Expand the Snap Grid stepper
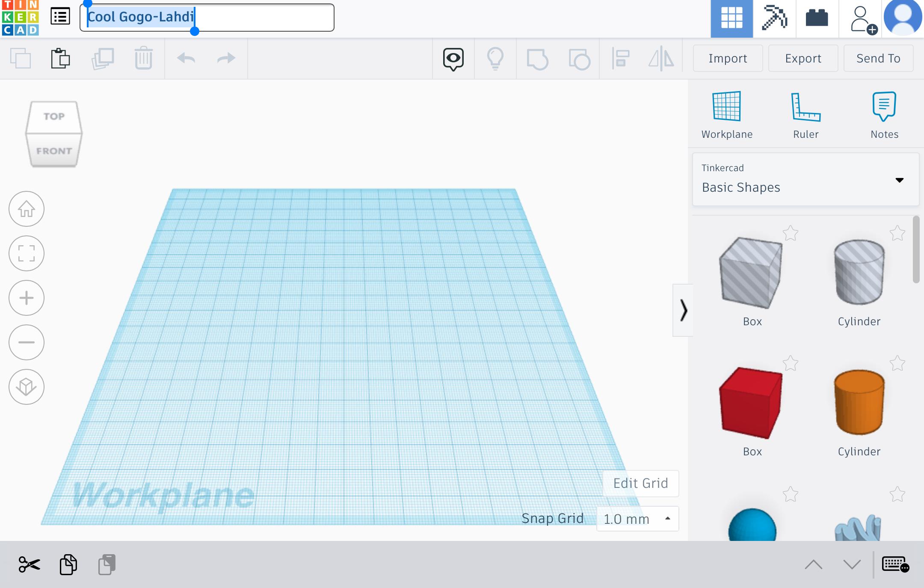Image resolution: width=924 pixels, height=588 pixels. [x=667, y=518]
